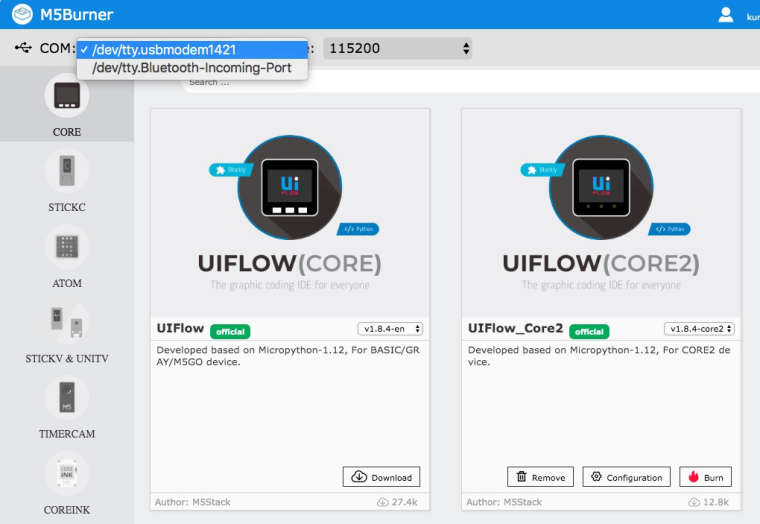Click the 12.8k download count
Viewport: 760px width, 524px height.
716,502
